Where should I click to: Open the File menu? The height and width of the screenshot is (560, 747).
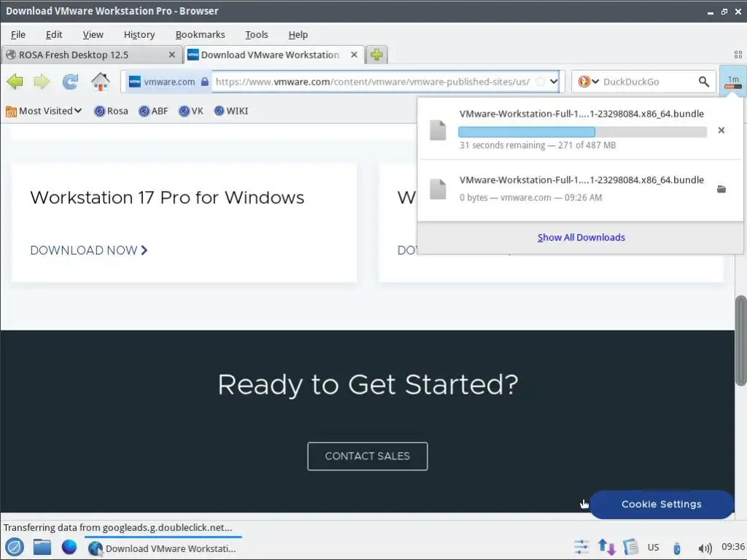point(18,35)
